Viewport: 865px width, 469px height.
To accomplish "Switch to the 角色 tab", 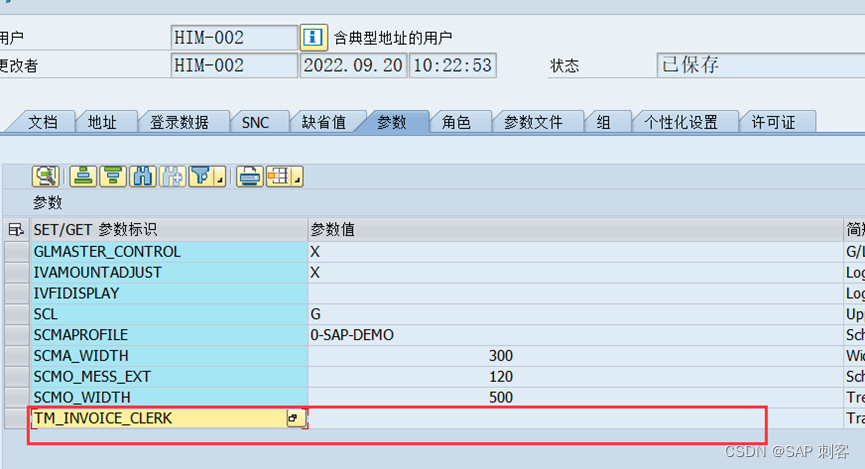I will 456,122.
